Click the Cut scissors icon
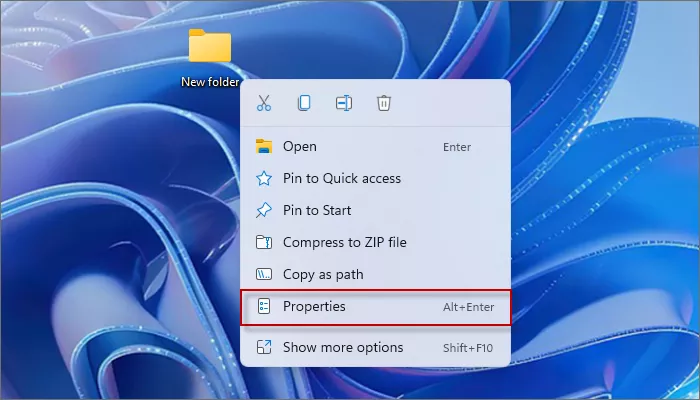The height and width of the screenshot is (400, 700). (x=264, y=103)
